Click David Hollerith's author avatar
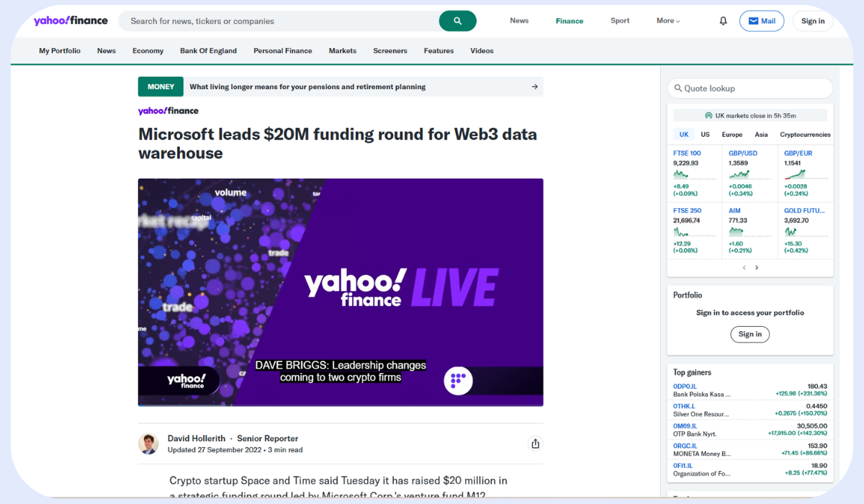The height and width of the screenshot is (504, 864). coord(148,444)
